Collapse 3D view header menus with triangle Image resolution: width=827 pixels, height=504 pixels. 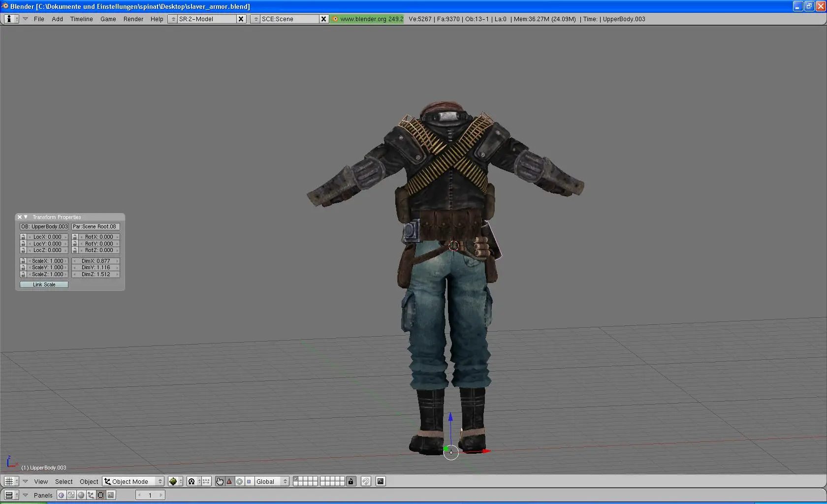point(25,481)
